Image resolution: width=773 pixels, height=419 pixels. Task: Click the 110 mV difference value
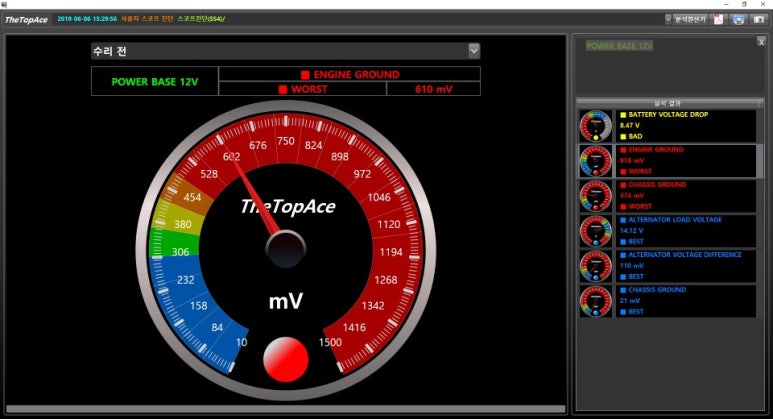632,266
